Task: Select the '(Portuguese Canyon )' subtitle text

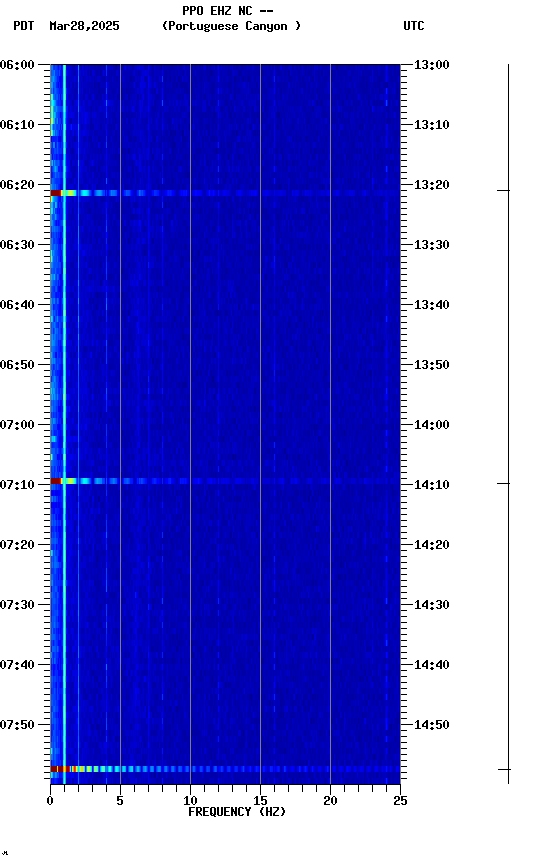Action: 231,26
